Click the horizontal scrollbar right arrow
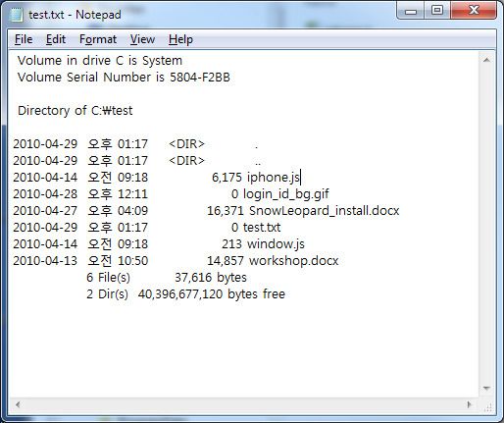Screen dimensions: 504x423 click(x=470, y=405)
